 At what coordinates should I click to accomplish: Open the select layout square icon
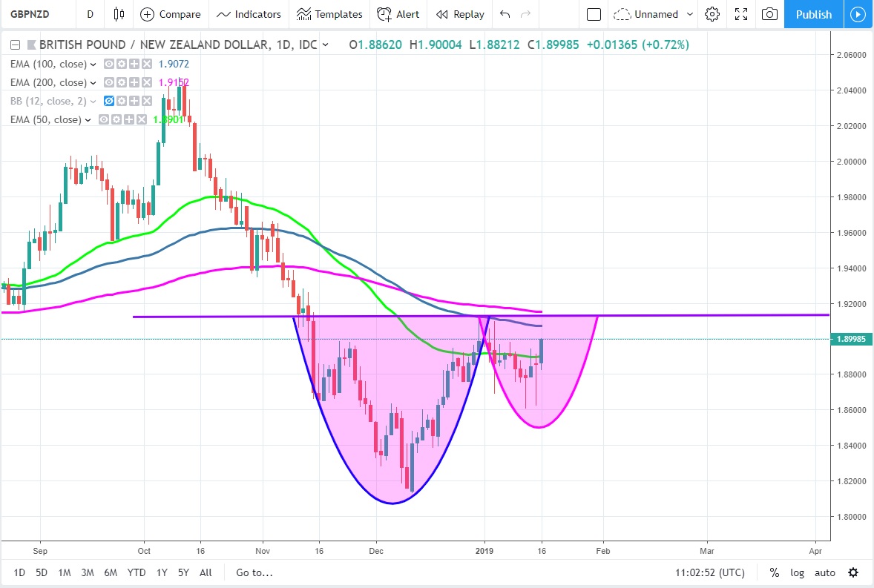pos(594,14)
